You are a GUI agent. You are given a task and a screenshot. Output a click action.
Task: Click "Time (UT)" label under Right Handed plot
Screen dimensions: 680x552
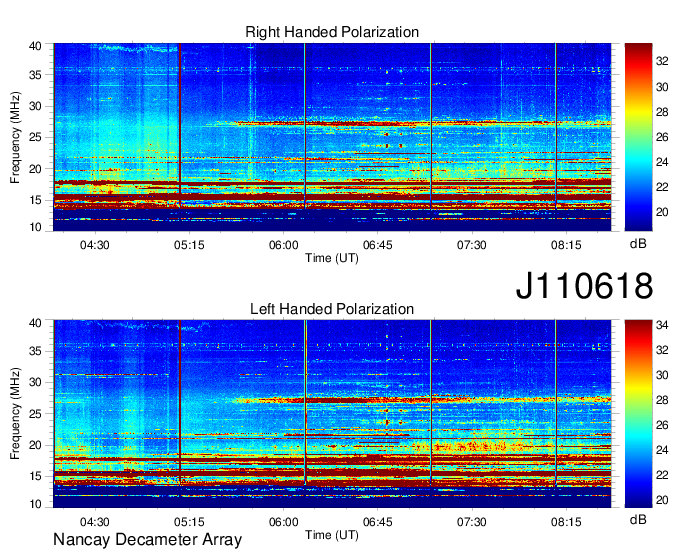point(332,258)
